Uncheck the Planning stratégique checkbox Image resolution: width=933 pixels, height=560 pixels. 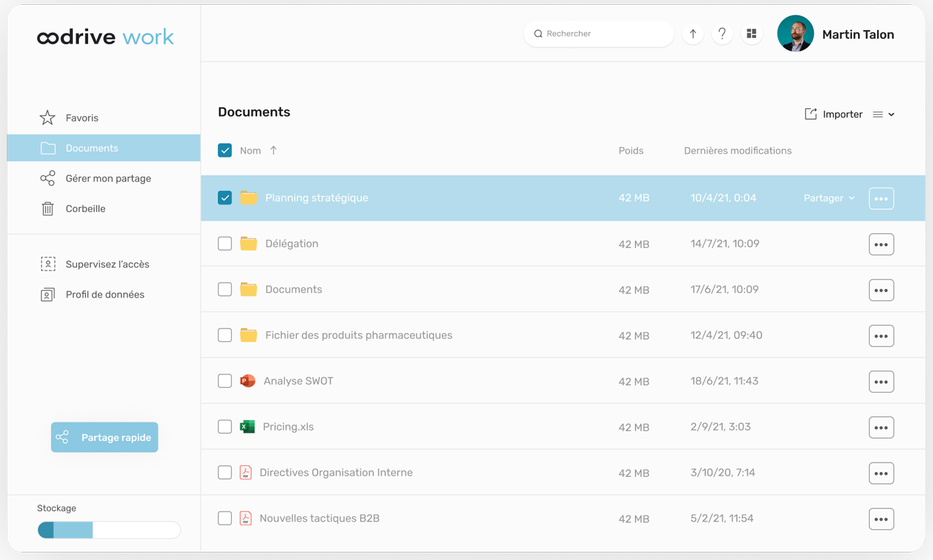225,198
